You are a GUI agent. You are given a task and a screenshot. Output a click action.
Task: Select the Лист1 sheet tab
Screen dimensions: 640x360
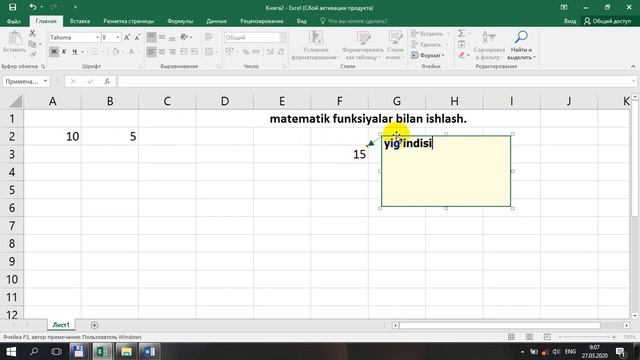[x=61, y=325]
